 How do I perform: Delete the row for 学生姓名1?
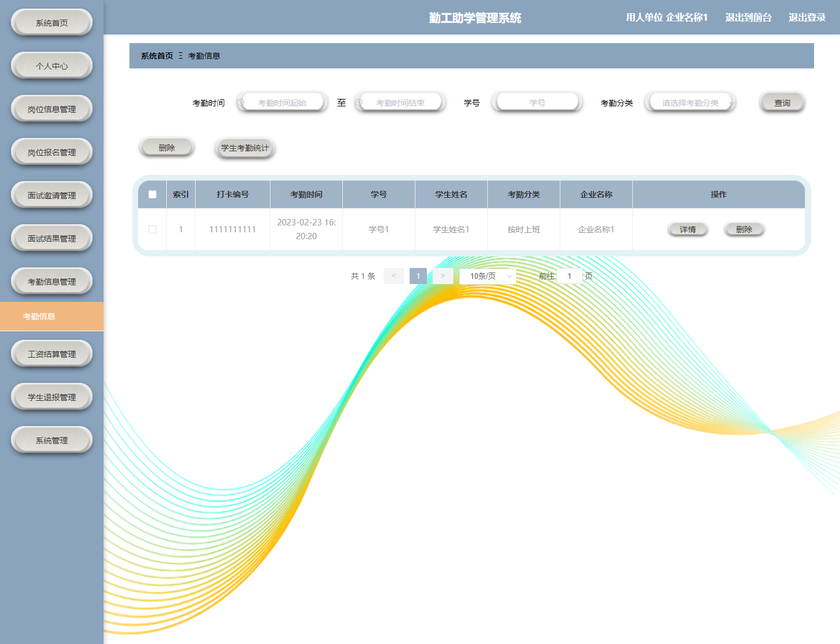click(744, 229)
